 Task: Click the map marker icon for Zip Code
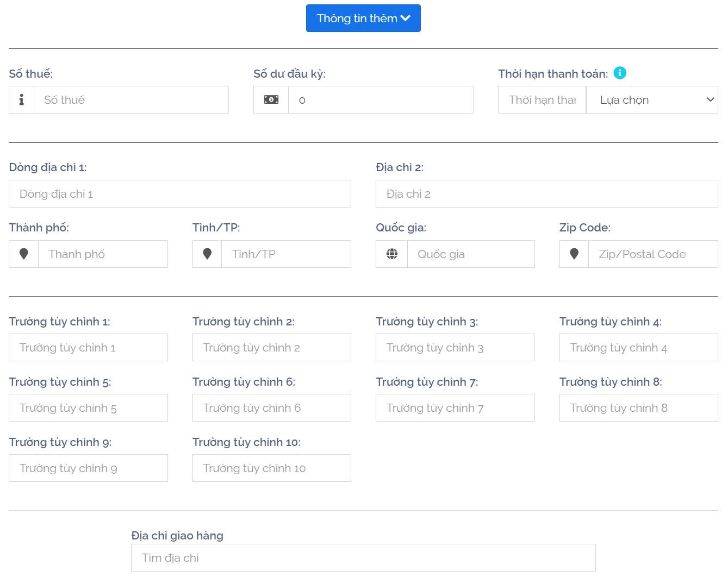(574, 254)
